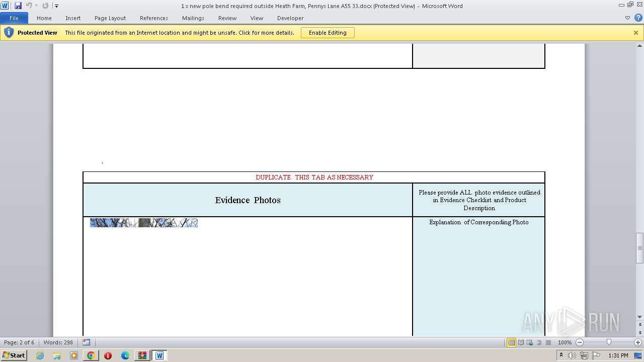Click 'Explanation of Corresponding Photo' cell text

[x=479, y=222]
